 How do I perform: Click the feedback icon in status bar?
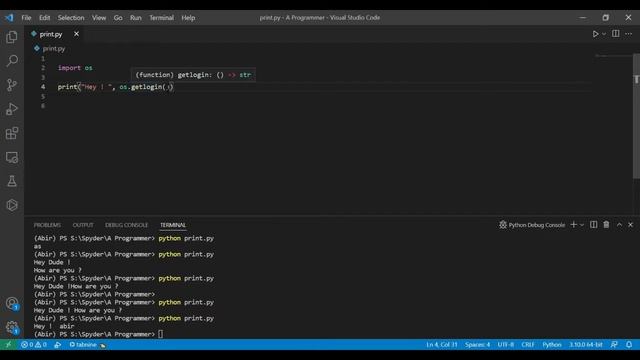click(614, 345)
